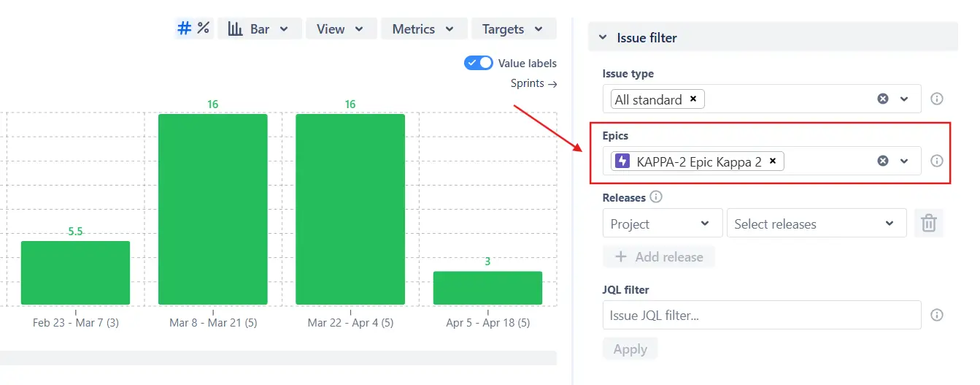980x385 pixels.
Task: Remove the All standard issue type tag
Action: [693, 99]
